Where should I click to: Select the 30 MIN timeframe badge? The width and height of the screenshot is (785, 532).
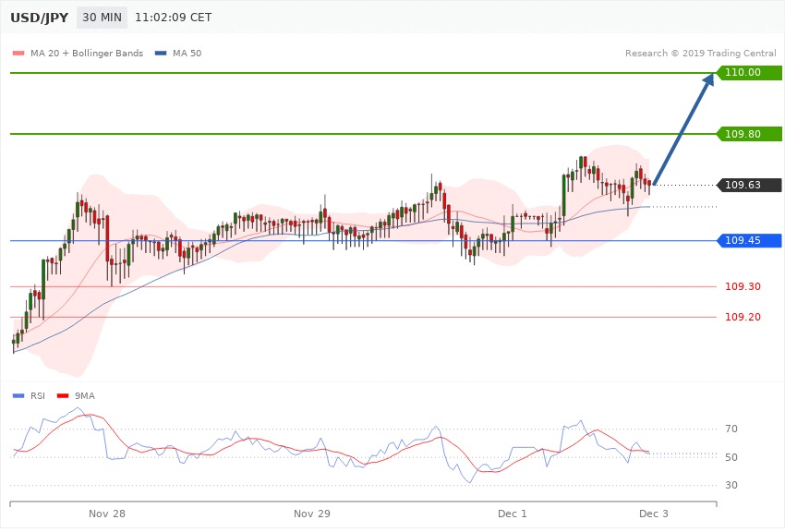[103, 18]
